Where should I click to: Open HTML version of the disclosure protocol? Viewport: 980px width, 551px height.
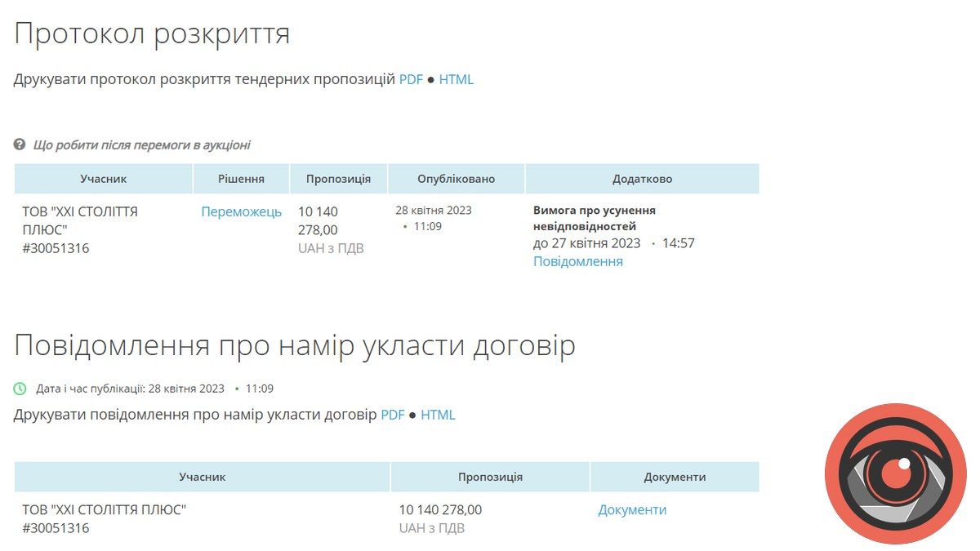click(x=458, y=79)
